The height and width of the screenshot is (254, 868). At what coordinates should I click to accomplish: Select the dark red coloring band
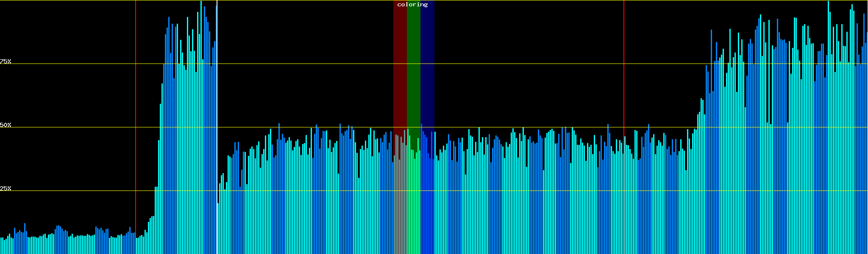point(400,63)
